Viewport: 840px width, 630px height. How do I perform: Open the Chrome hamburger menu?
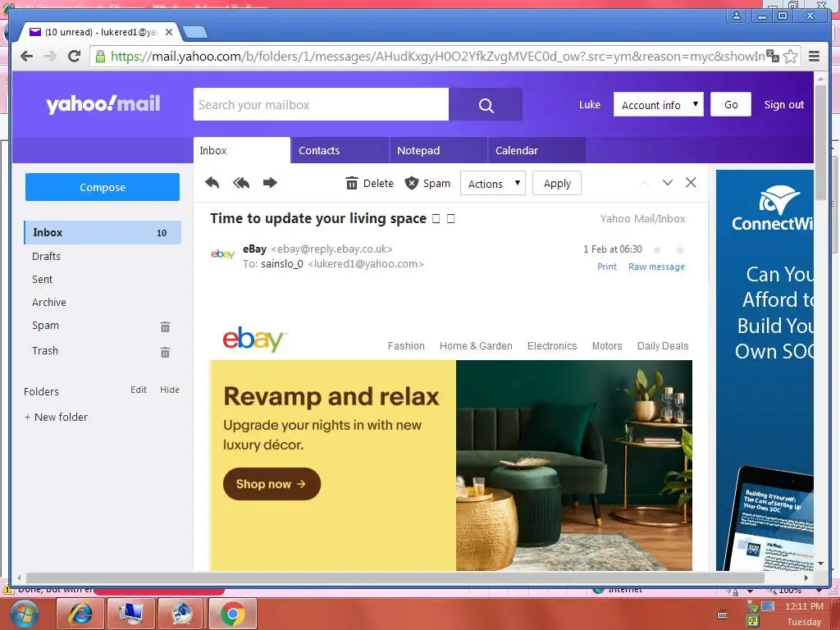[x=815, y=57]
